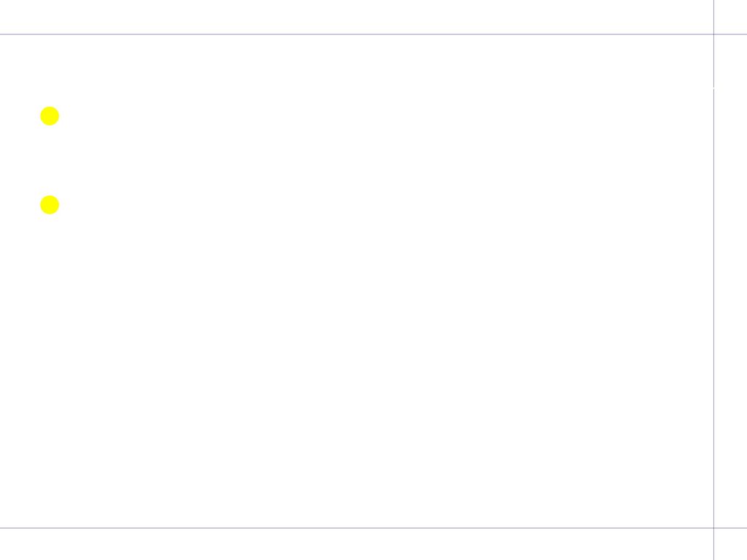The height and width of the screenshot is (560, 747).
Task: Click the empty header band above top line
Action: pyautogui.click(x=356, y=17)
